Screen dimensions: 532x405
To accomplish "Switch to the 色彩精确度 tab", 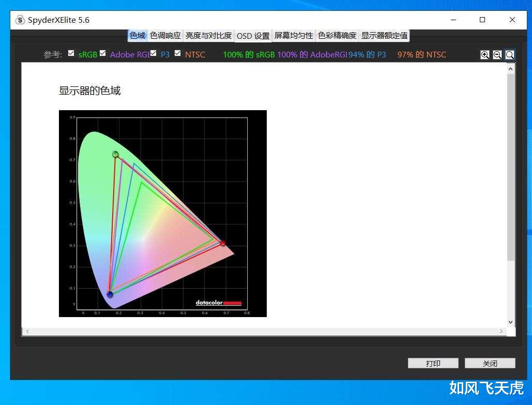I will tap(336, 36).
